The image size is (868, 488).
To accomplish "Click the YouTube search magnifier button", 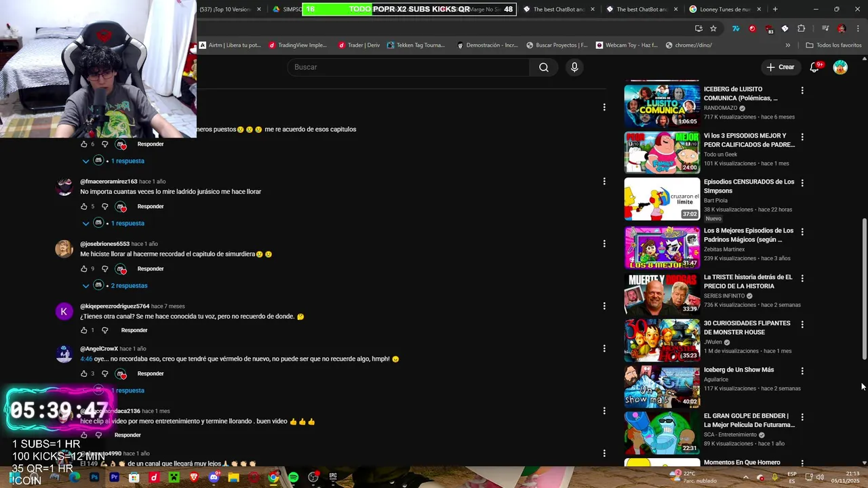I will point(543,67).
